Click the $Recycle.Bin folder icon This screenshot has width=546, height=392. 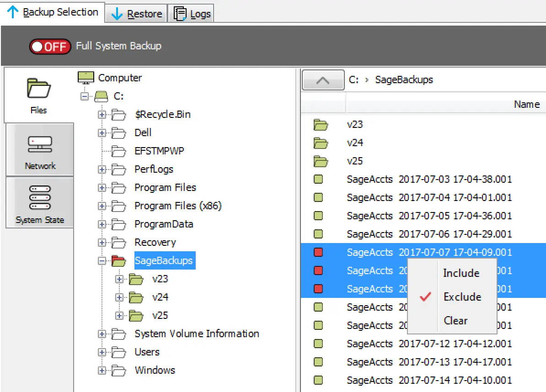[118, 114]
